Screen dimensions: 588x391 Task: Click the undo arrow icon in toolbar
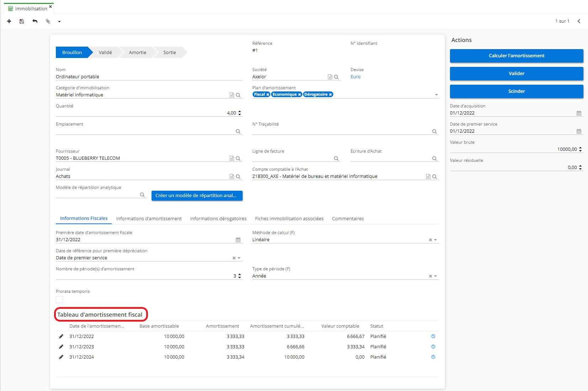click(35, 21)
